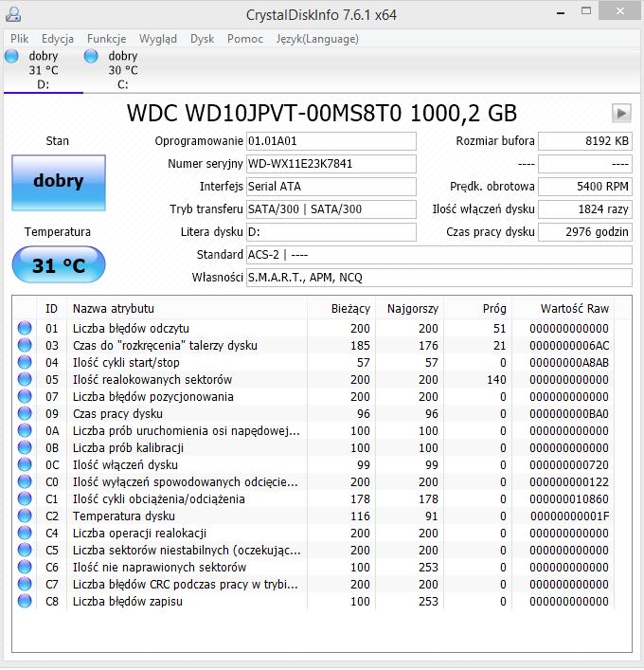Switch to the D: disk tab
644x670 pixels.
(x=44, y=70)
